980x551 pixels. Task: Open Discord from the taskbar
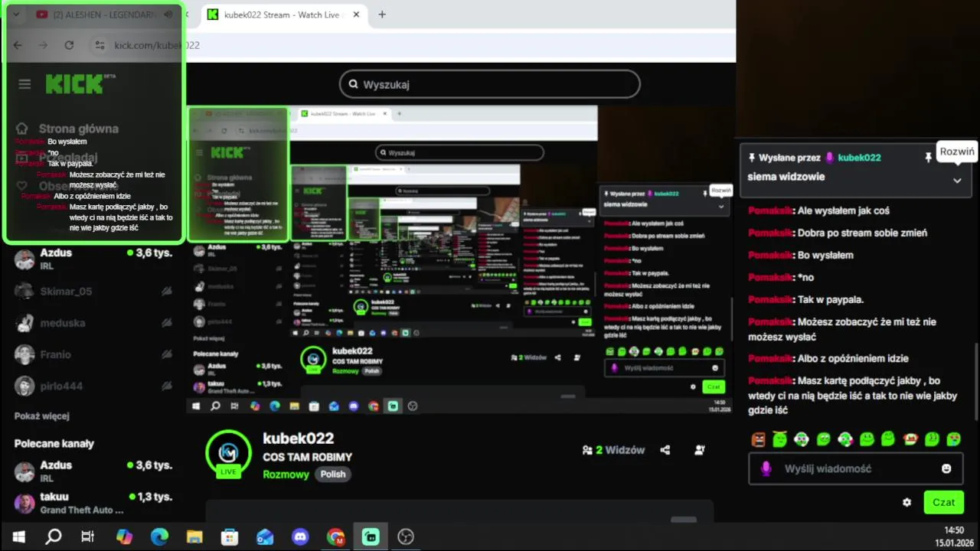[x=300, y=537]
